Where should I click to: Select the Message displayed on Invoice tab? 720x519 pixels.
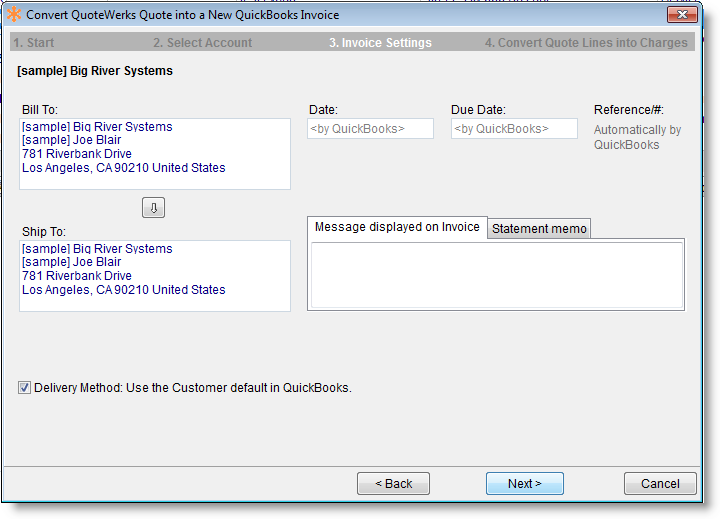[397, 227]
